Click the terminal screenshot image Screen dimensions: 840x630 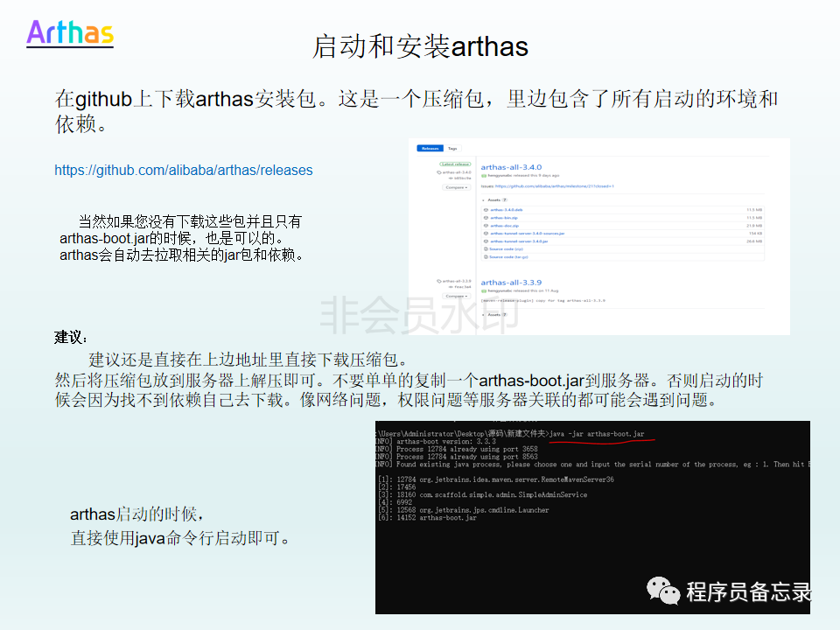pyautogui.click(x=592, y=517)
